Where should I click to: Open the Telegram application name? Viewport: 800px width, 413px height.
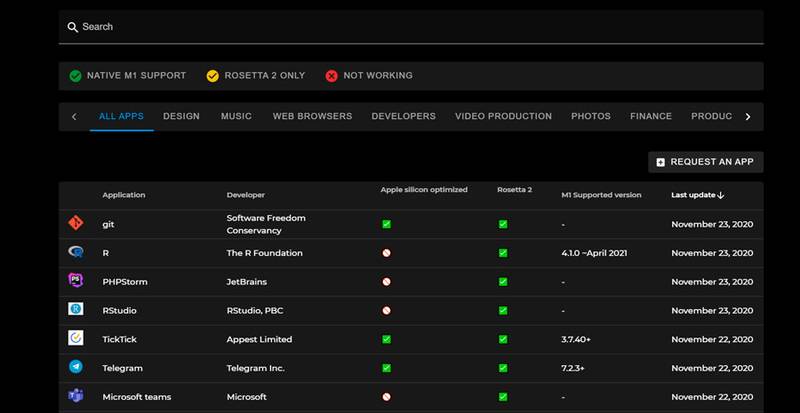[x=122, y=368]
